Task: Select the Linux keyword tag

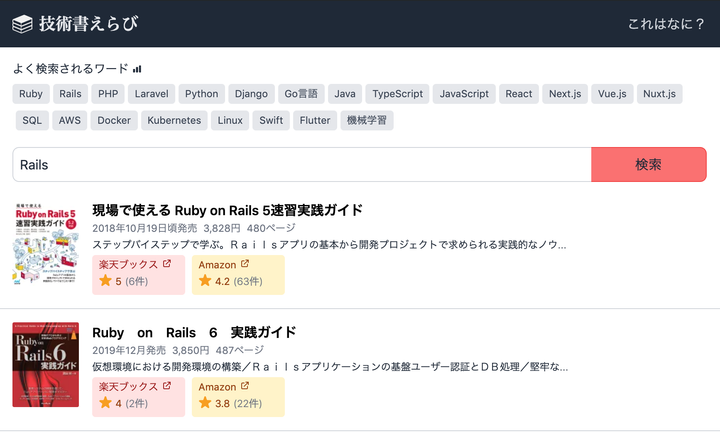Action: click(x=230, y=120)
